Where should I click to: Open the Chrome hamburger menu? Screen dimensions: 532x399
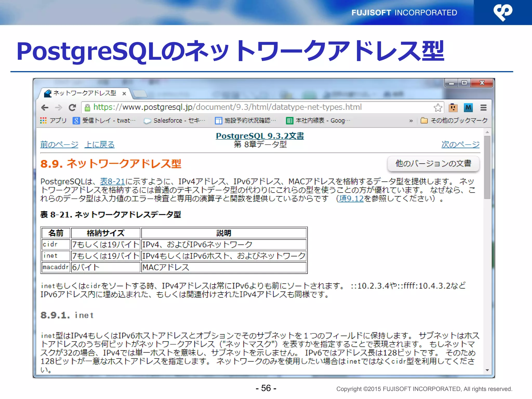483,107
